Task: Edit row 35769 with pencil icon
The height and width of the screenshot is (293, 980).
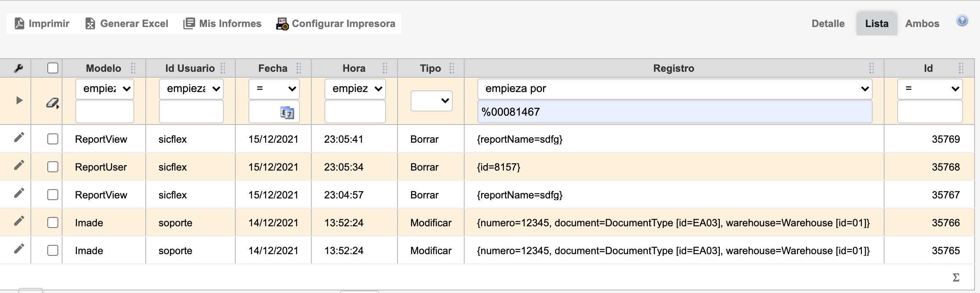Action: (x=19, y=138)
